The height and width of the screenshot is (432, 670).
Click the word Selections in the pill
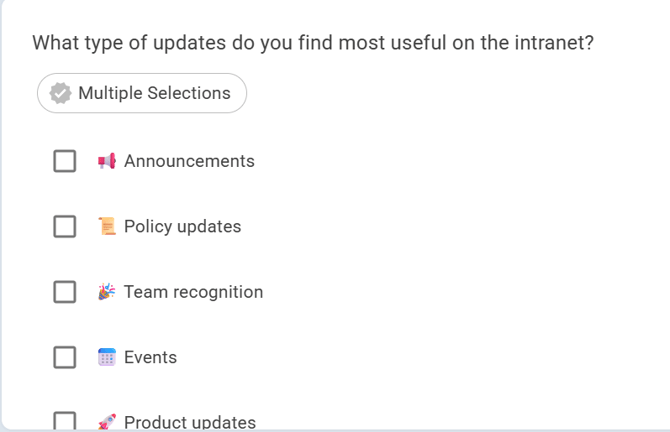(189, 93)
